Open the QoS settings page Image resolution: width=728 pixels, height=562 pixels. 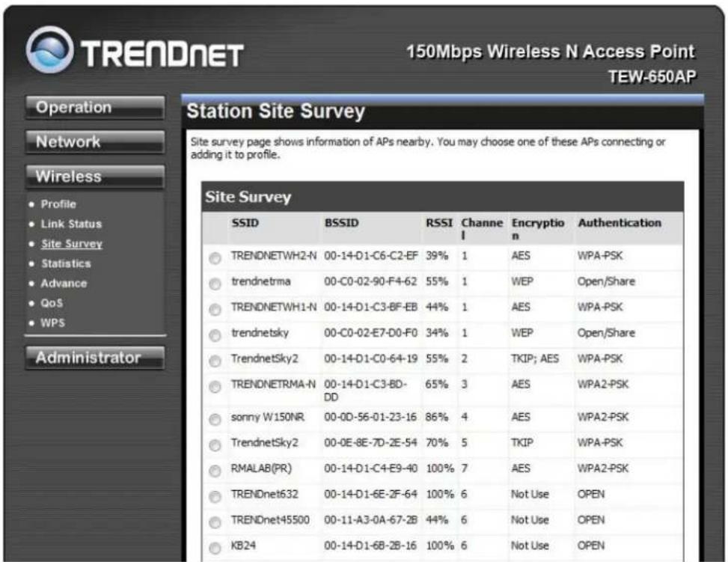point(52,303)
